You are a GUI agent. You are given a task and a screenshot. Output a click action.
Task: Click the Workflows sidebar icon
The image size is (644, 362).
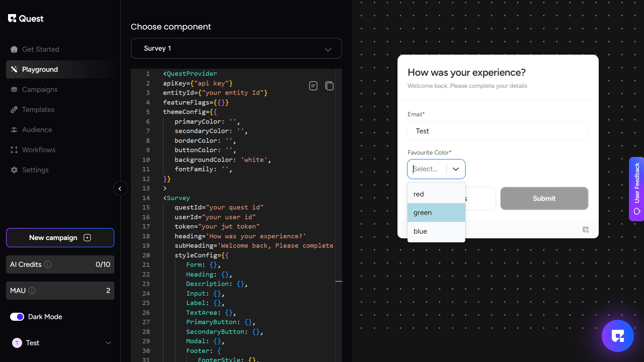point(14,150)
